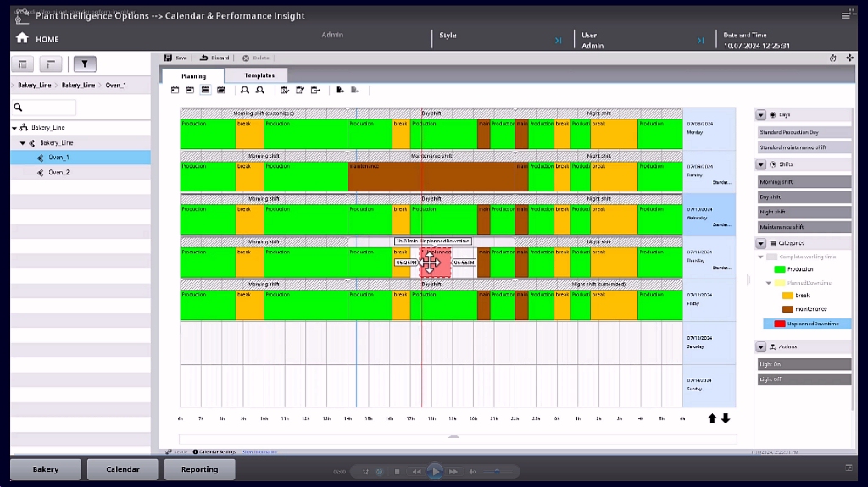Click the Style panel arrow toggle
Viewport: 868px width, 487px height.
pos(558,41)
